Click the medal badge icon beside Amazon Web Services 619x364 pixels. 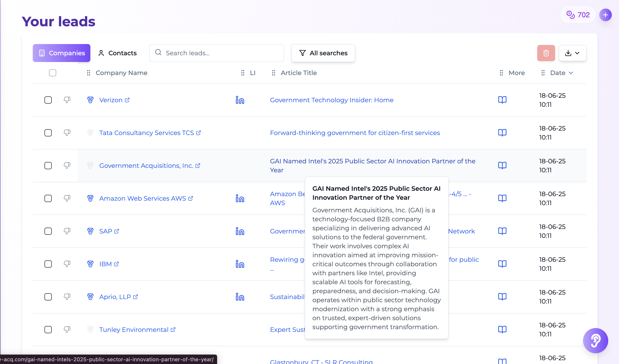(90, 198)
